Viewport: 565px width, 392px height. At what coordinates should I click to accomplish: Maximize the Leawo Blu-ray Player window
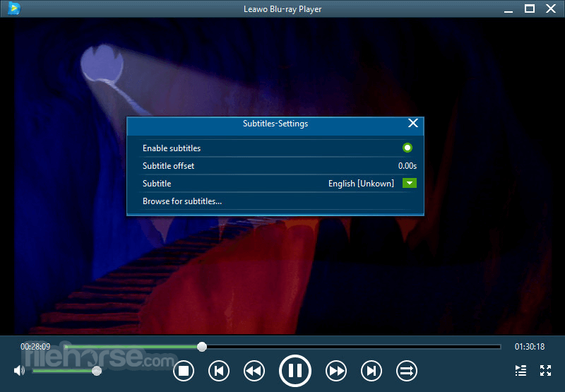pyautogui.click(x=529, y=8)
